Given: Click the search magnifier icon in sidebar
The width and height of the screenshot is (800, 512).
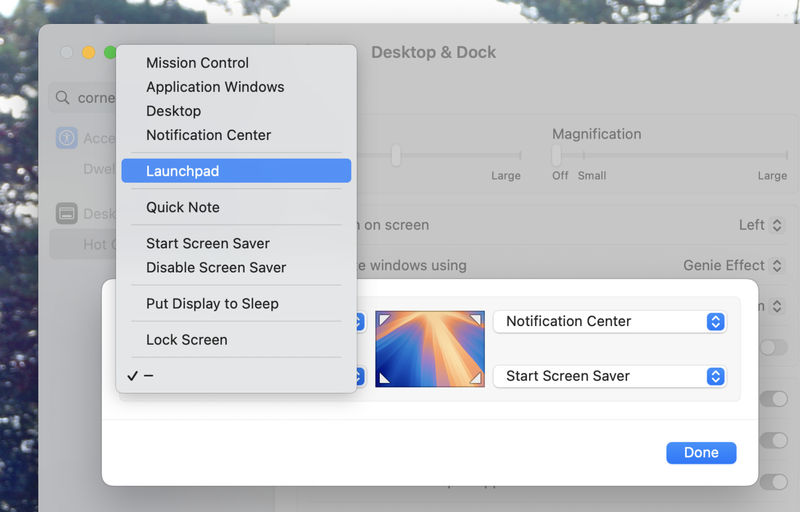Looking at the screenshot, I should tap(63, 98).
